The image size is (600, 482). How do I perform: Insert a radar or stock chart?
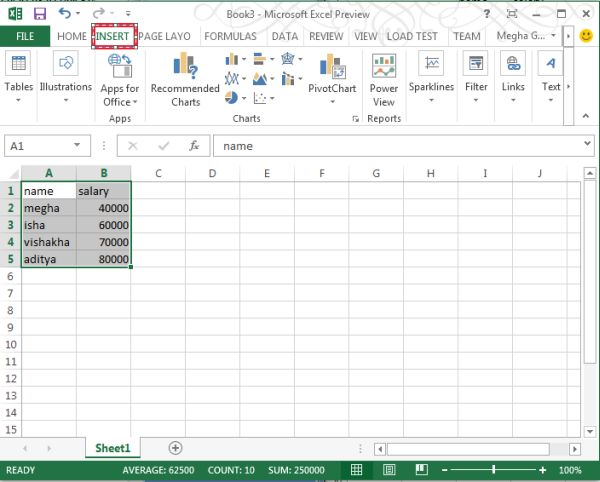tap(288, 59)
